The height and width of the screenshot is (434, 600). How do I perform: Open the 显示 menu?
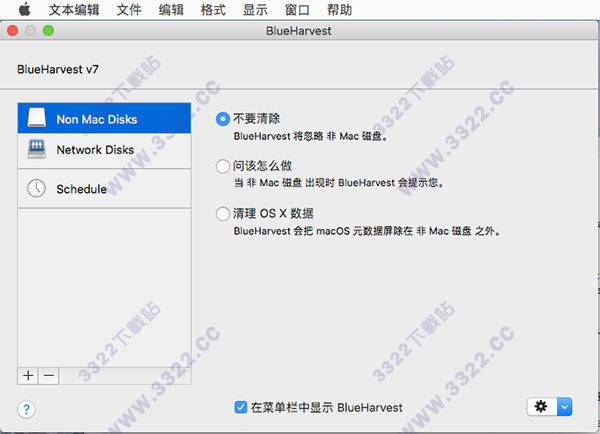coord(255,10)
